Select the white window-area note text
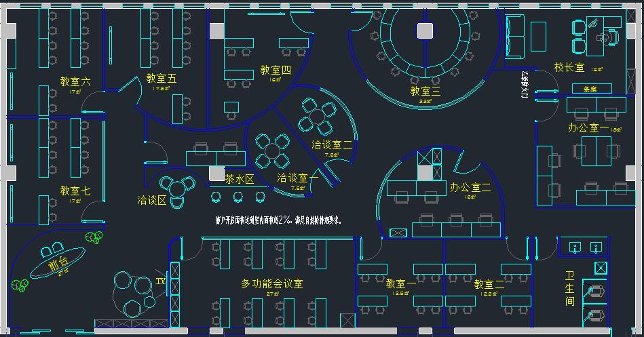 [x=278, y=220]
